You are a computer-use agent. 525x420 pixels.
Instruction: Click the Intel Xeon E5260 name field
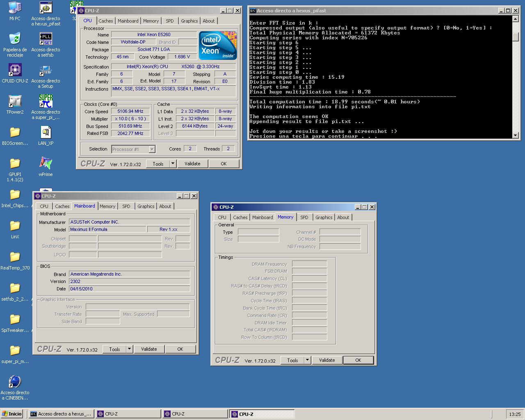tap(154, 35)
